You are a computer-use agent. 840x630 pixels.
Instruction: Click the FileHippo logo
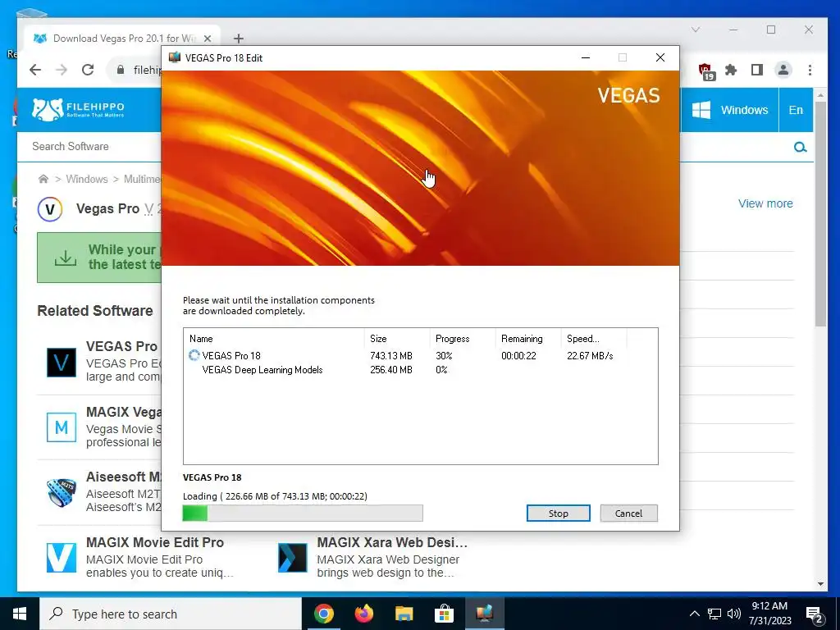click(78, 109)
